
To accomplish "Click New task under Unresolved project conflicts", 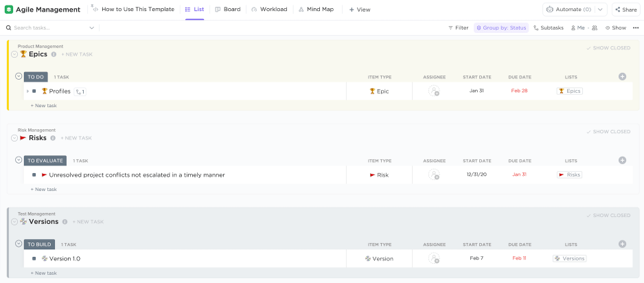I will click(44, 189).
